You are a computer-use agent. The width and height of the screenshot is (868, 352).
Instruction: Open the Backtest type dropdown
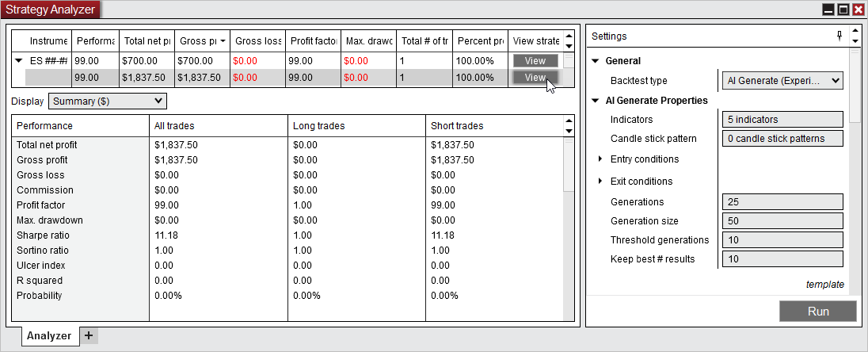click(782, 80)
